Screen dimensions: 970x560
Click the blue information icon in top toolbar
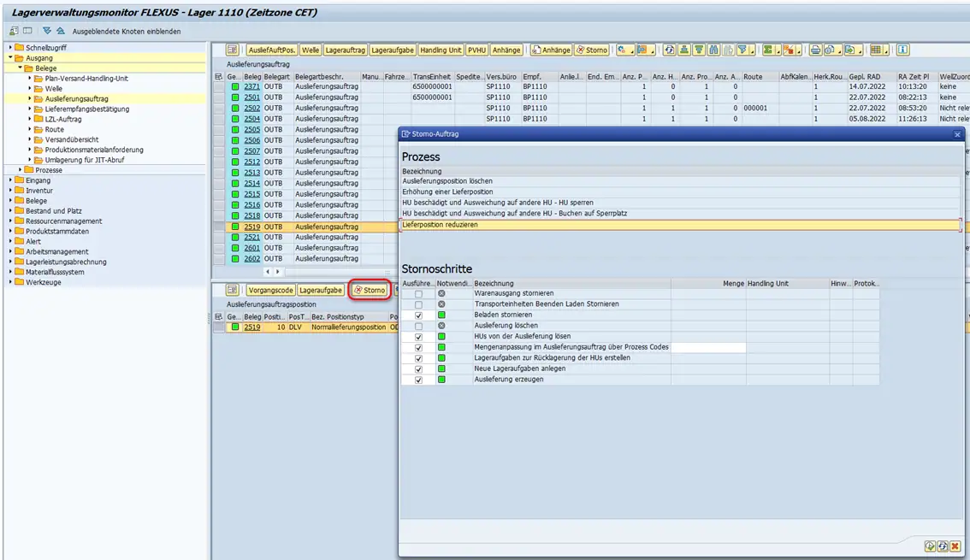pyautogui.click(x=902, y=50)
